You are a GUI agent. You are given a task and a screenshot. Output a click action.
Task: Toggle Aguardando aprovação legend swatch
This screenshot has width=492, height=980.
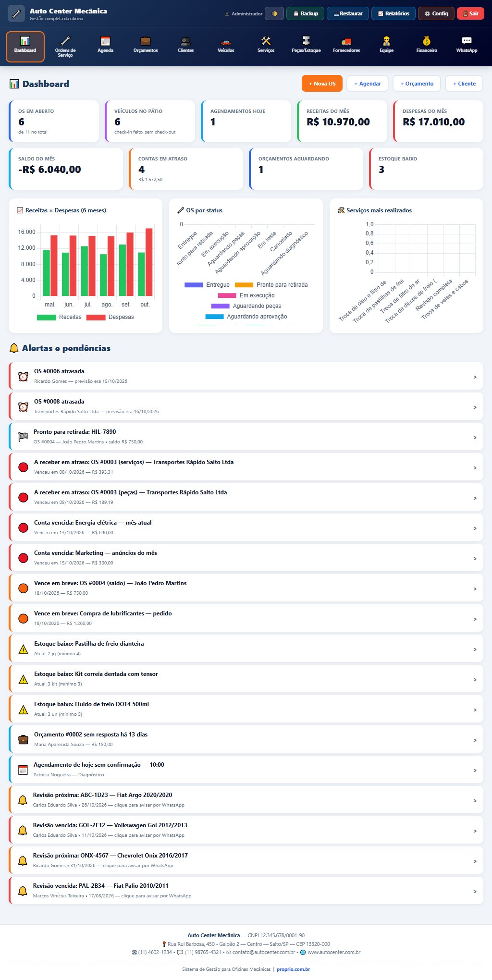point(214,317)
